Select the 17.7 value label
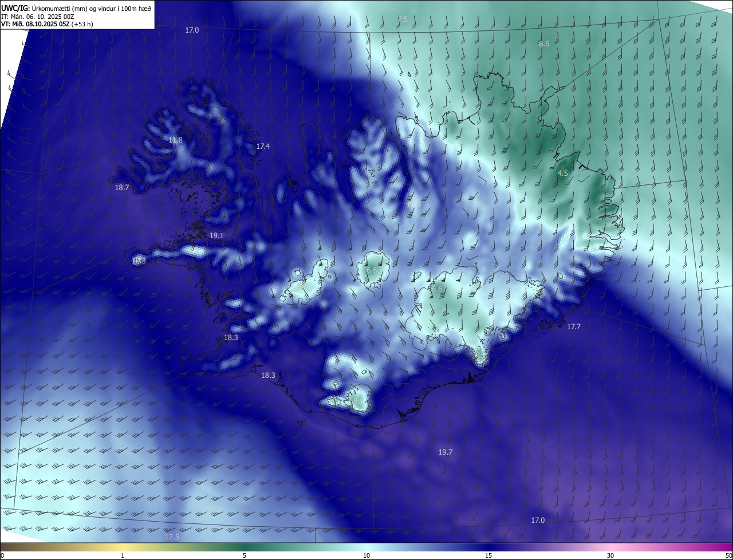This screenshot has height=560, width=733. click(574, 326)
